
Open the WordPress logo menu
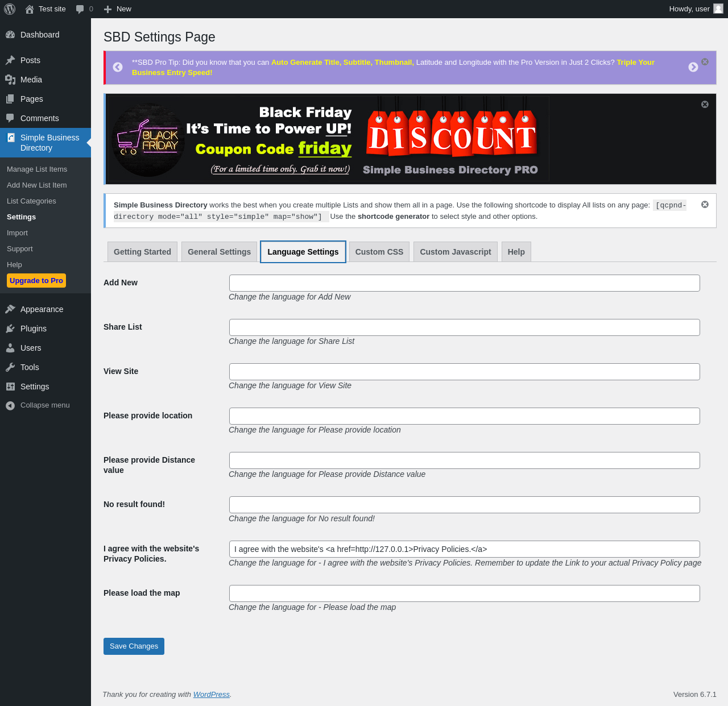[10, 9]
